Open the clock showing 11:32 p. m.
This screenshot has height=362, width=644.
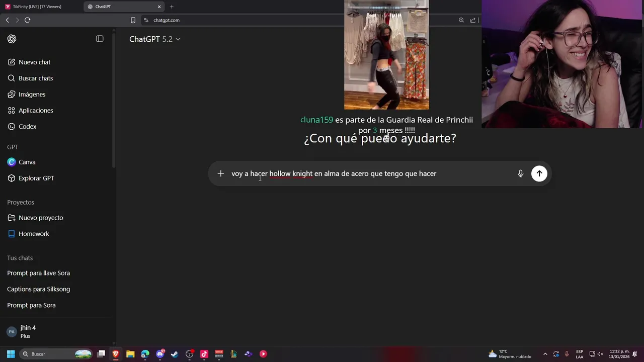pyautogui.click(x=619, y=354)
